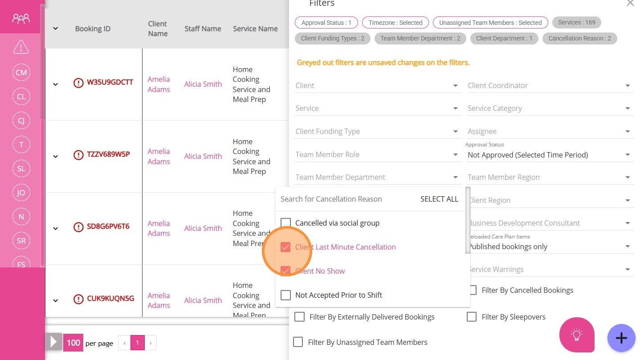Click the lightbulb tips button
This screenshot has width=644, height=360.
click(x=577, y=335)
